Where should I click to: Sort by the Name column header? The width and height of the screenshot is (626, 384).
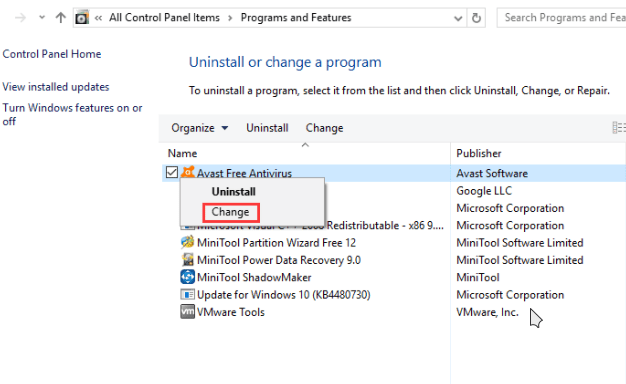182,154
